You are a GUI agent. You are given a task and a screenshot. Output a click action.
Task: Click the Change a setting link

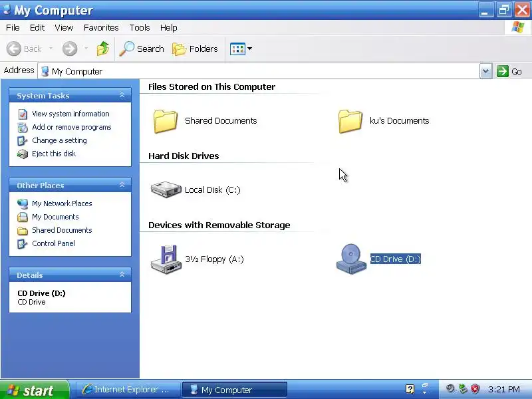click(59, 140)
